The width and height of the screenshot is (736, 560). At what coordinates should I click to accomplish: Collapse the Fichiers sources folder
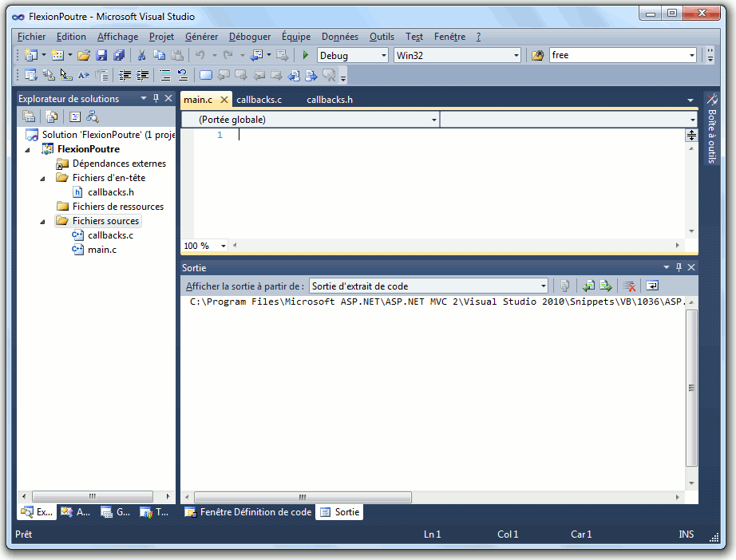42,222
